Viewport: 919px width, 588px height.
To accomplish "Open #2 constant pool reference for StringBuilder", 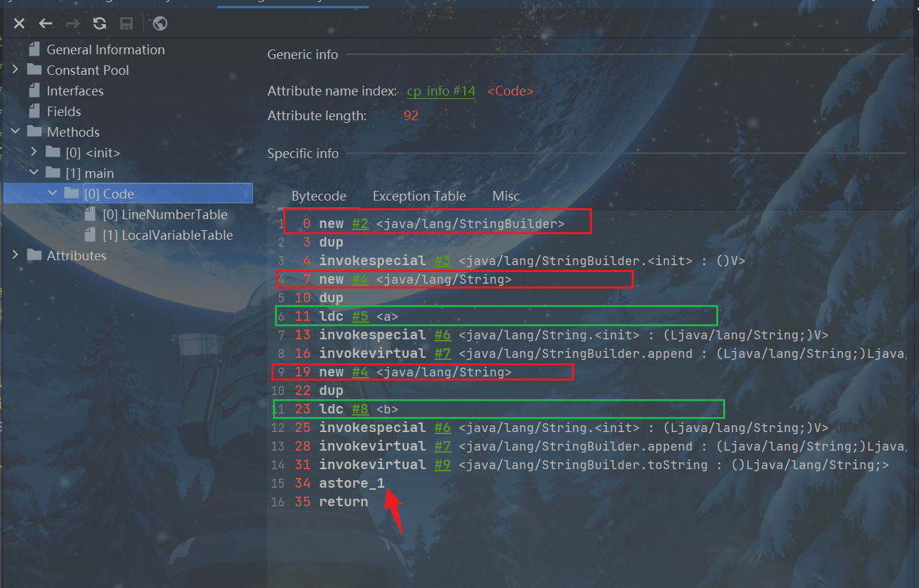I will pyautogui.click(x=360, y=224).
